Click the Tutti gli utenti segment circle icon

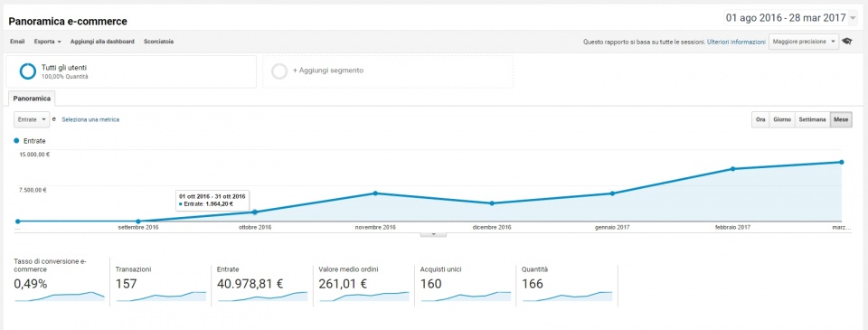[28, 71]
